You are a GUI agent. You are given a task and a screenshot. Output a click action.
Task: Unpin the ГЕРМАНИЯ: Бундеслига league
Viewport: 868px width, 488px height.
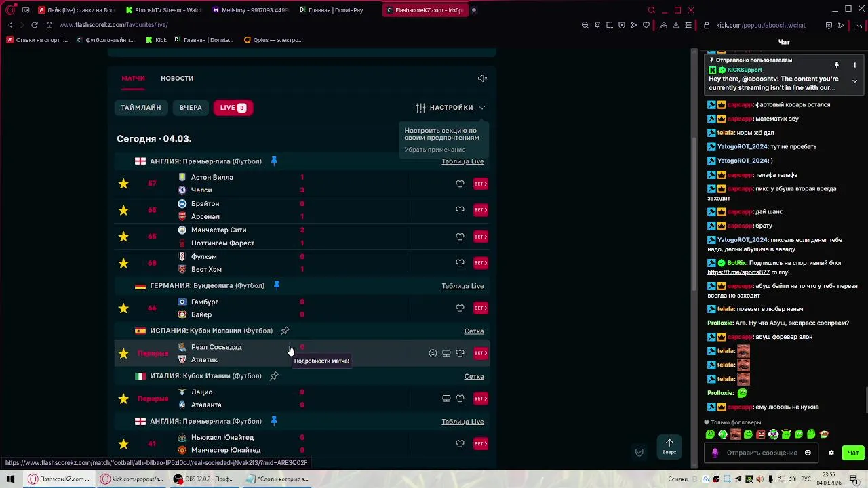[x=276, y=285]
